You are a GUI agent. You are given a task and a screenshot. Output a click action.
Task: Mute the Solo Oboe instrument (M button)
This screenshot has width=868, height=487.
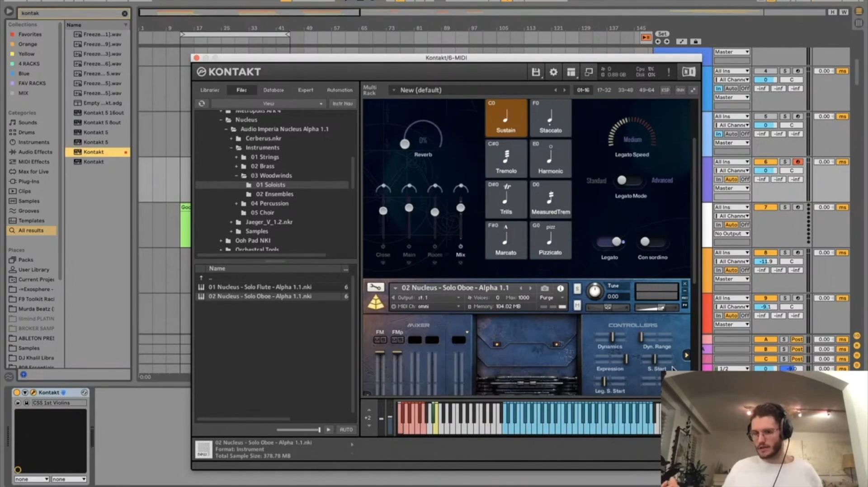tap(577, 306)
